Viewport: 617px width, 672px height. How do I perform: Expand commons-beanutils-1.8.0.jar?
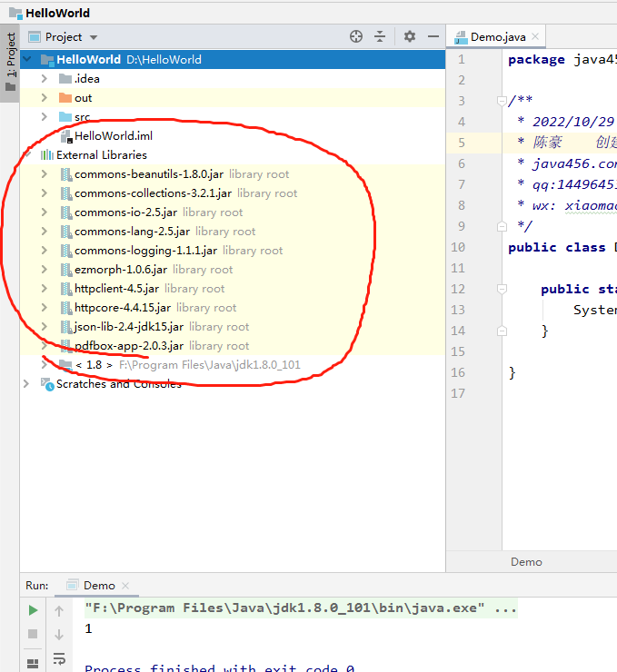click(45, 174)
